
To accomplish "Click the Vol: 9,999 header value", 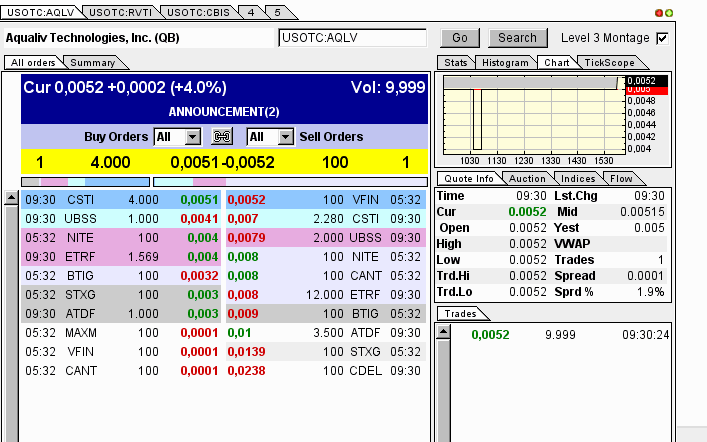I will [x=388, y=87].
